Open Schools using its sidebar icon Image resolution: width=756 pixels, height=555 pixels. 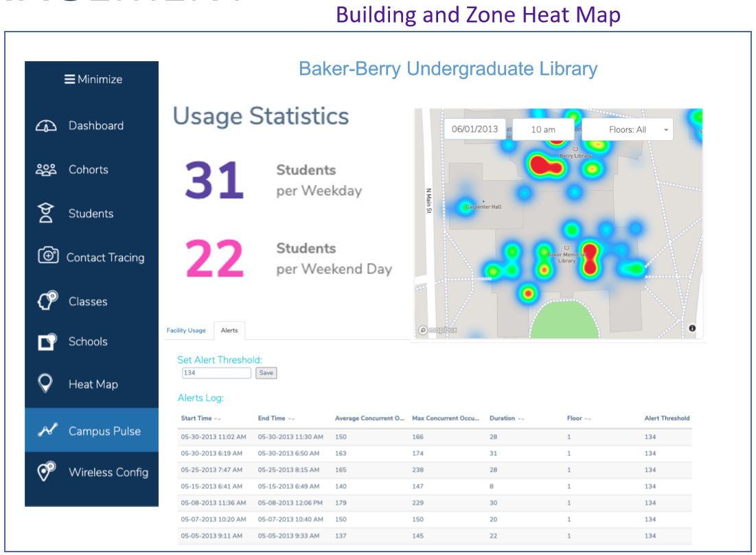click(46, 342)
